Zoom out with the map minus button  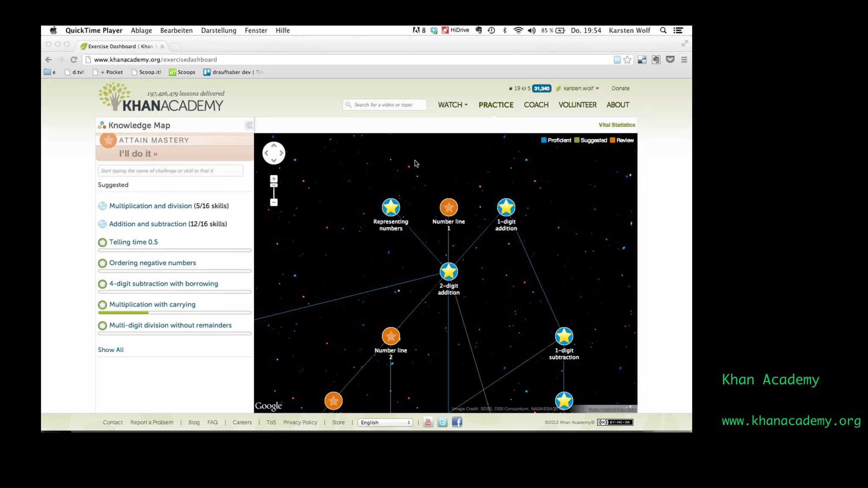coord(274,202)
